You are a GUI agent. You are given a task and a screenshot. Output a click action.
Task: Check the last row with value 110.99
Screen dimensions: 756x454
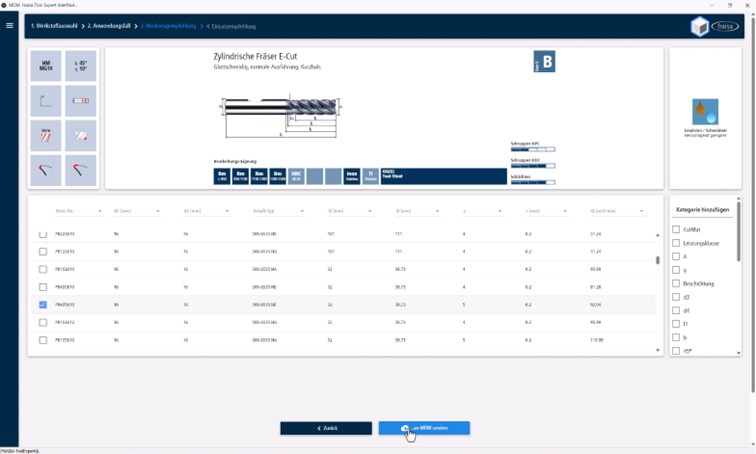click(x=43, y=340)
